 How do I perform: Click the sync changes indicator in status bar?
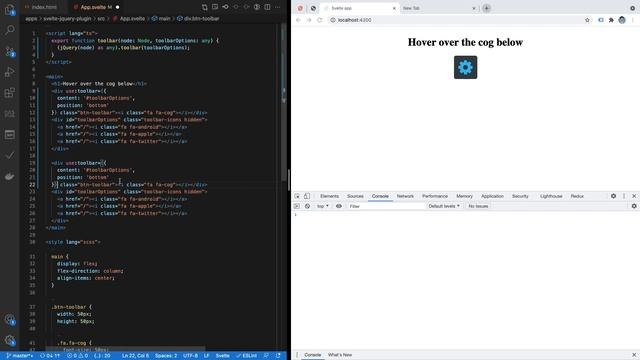pyautogui.click(x=50, y=356)
